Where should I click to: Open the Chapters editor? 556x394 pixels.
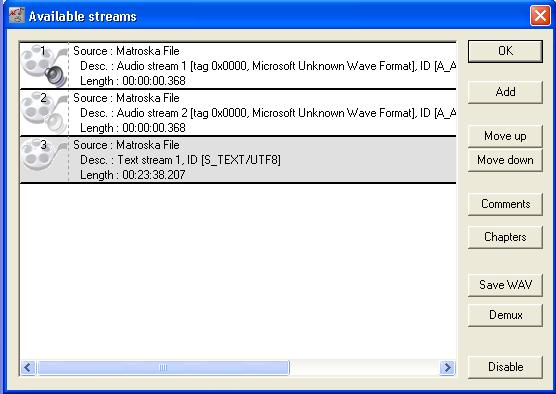505,237
